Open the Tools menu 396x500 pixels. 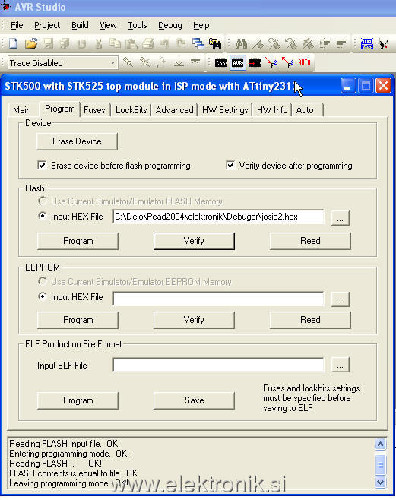click(137, 25)
